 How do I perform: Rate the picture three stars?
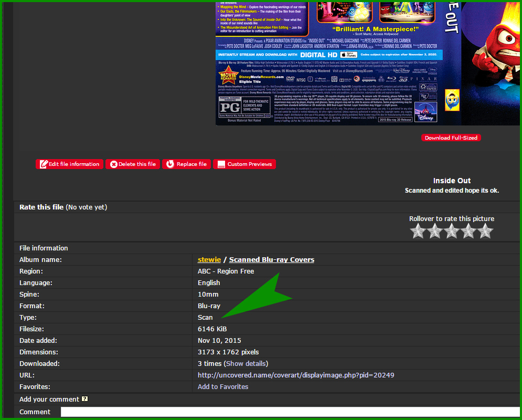tap(451, 231)
